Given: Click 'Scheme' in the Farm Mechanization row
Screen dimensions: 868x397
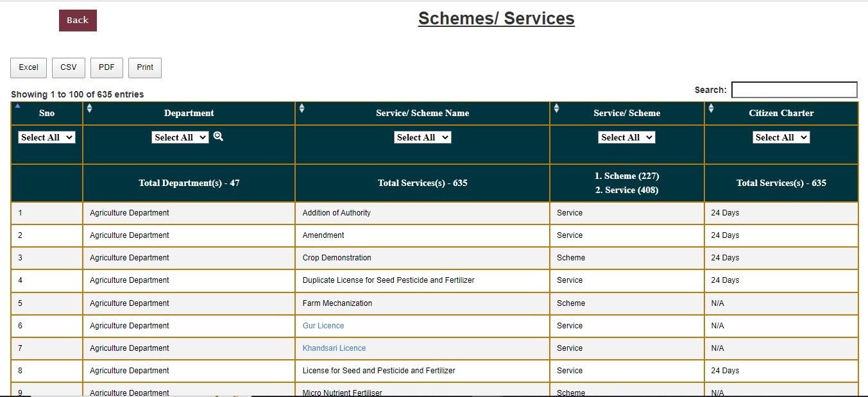Looking at the screenshot, I should point(571,303).
